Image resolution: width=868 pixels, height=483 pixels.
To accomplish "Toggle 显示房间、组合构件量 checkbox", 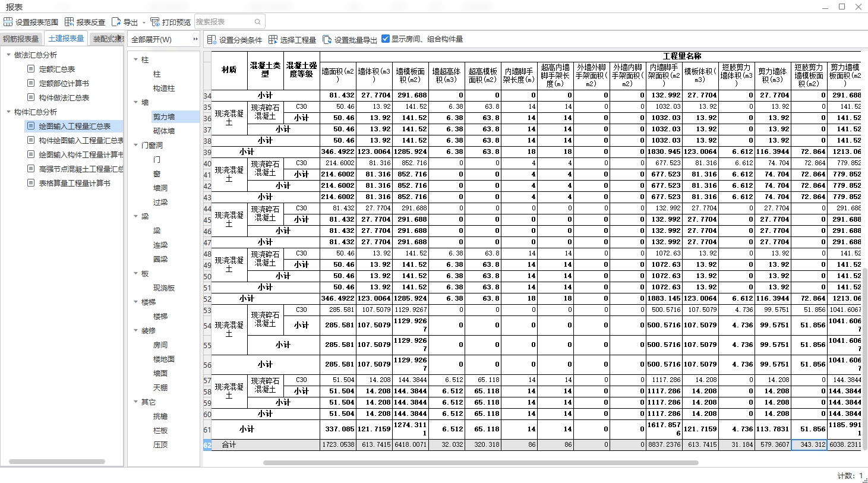I will pos(386,39).
